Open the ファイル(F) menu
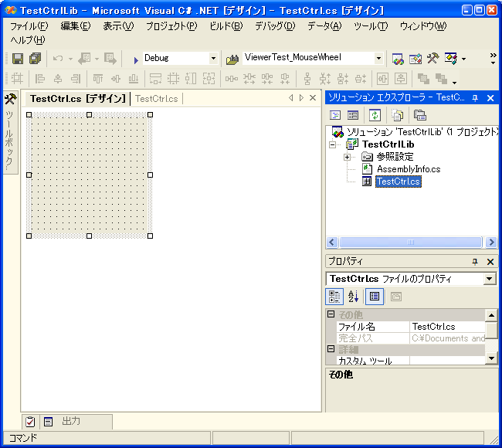The width and height of the screenshot is (502, 448). click(29, 26)
